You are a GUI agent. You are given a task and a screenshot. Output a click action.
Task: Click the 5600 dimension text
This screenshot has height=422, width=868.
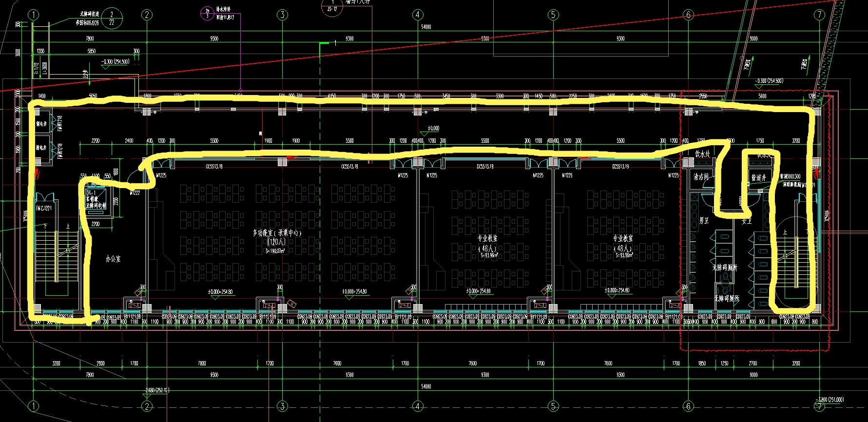click(x=762, y=96)
